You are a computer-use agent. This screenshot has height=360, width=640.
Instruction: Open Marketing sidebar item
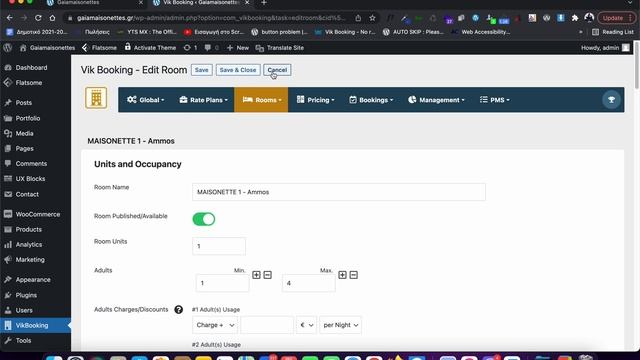(x=30, y=260)
